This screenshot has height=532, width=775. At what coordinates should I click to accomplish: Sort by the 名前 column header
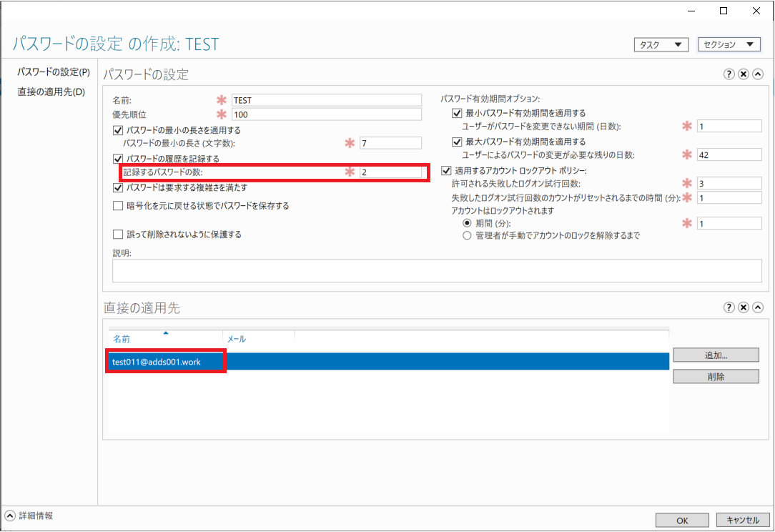tap(165, 339)
